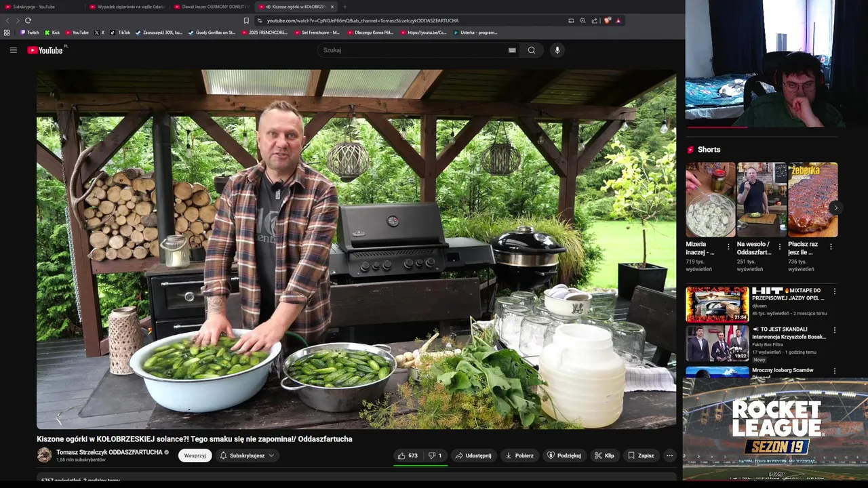The width and height of the screenshot is (868, 488).
Task: Open the Na wesoło short thumbnail
Action: [x=762, y=199]
